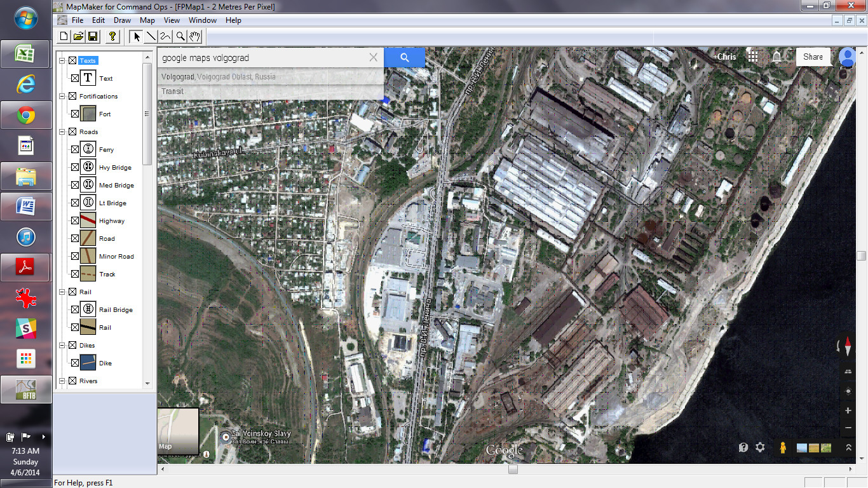Toggle the Rivers group checkbox

(72, 381)
